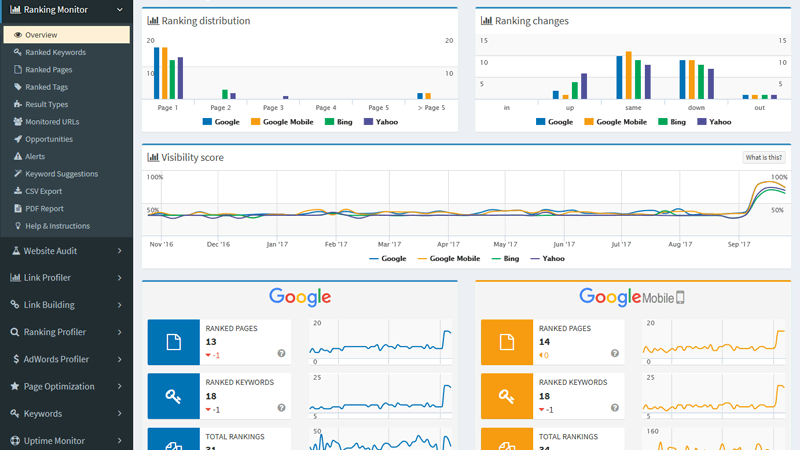800x450 pixels.
Task: Click the wand icon beside Keyword Suggestions
Action: pyautogui.click(x=18, y=173)
